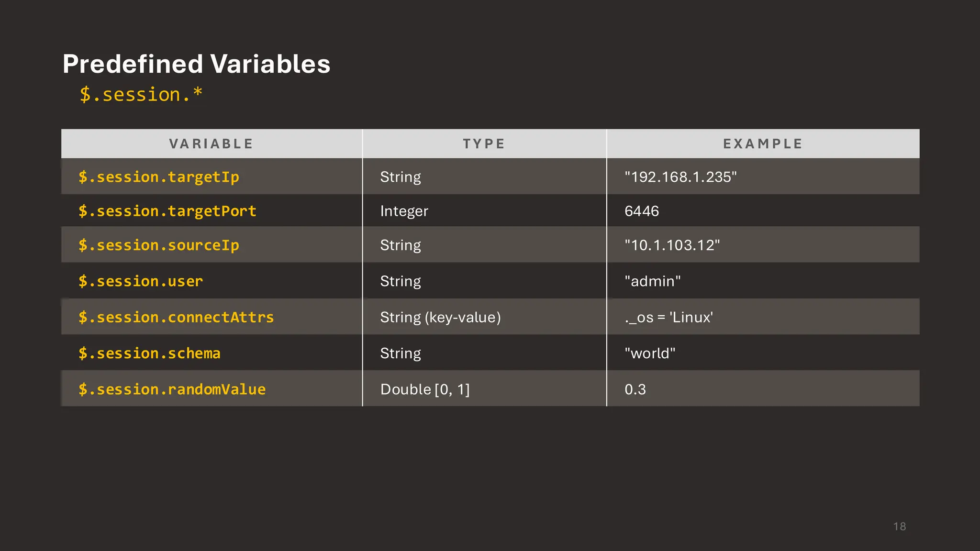The image size is (980, 551).
Task: Click the slide page number 18
Action: (899, 527)
